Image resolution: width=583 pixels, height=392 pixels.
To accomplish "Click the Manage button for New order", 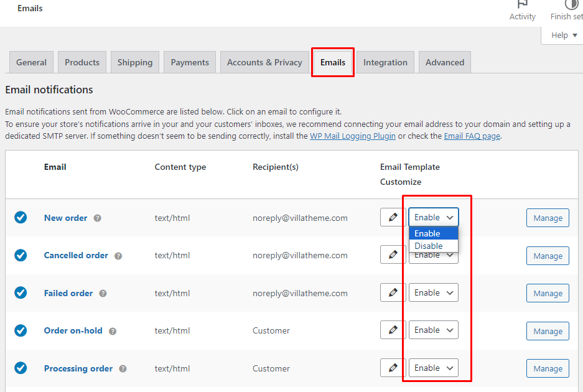I will [548, 218].
